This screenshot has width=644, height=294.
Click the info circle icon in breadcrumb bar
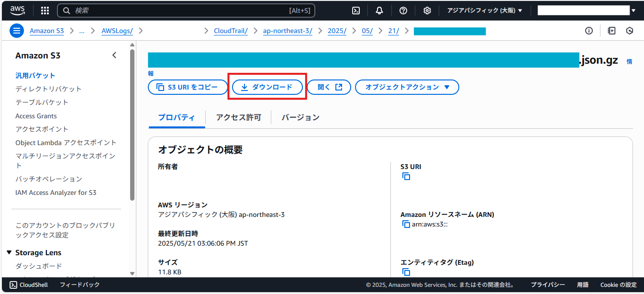click(x=589, y=31)
